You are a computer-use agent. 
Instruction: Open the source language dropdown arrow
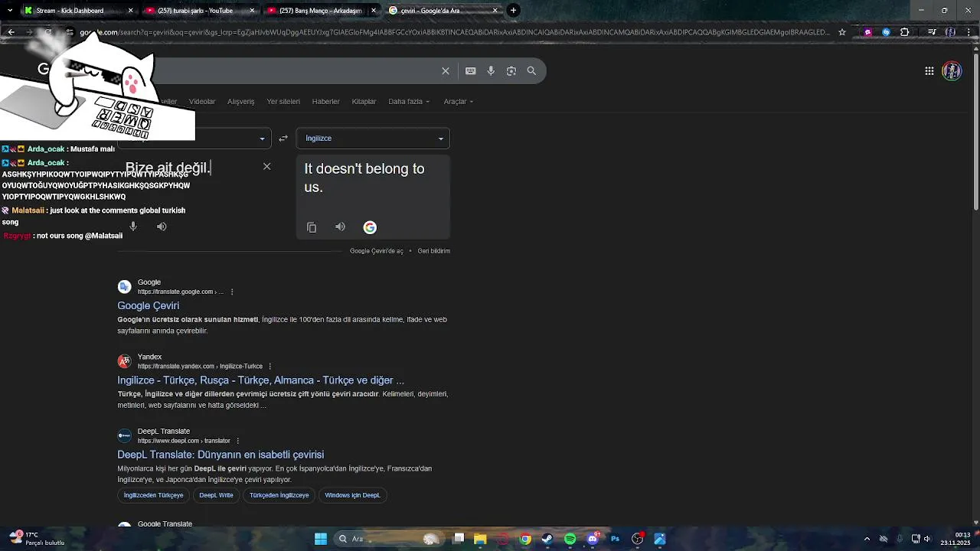point(262,139)
